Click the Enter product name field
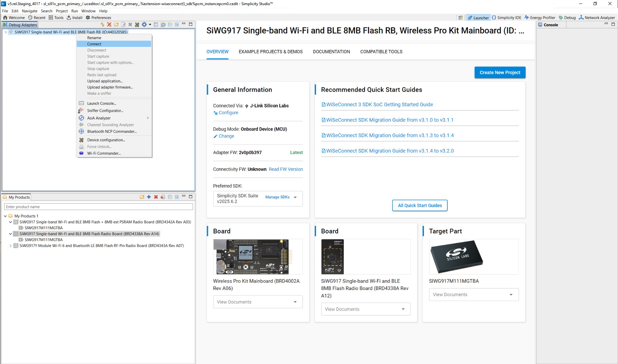 98,207
